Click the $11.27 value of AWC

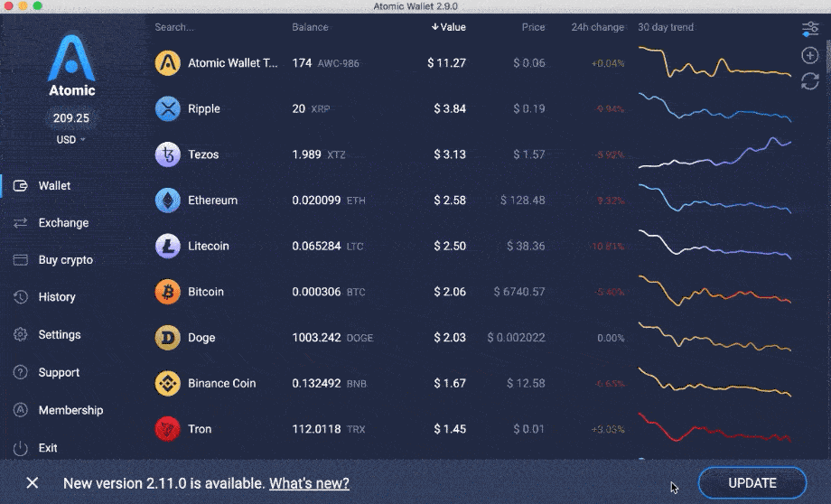click(x=446, y=63)
